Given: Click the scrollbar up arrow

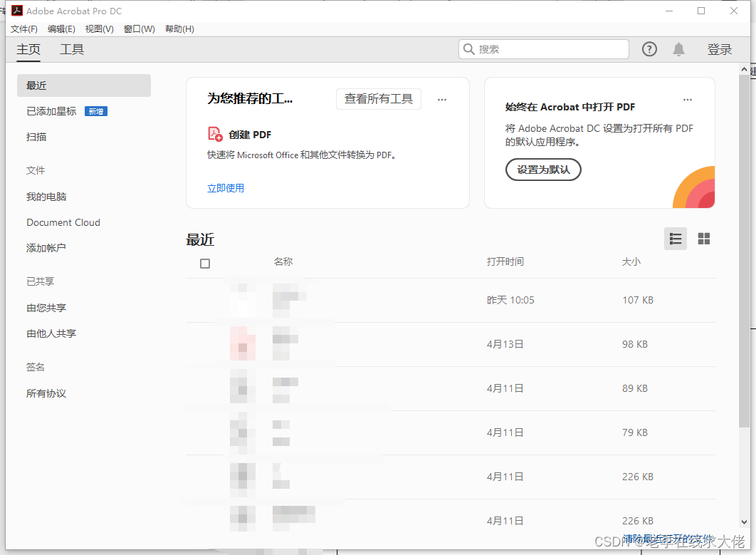Looking at the screenshot, I should tap(744, 70).
